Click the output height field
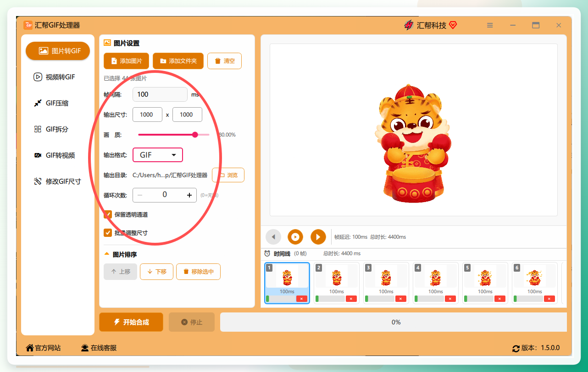588x372 pixels. pyautogui.click(x=187, y=115)
